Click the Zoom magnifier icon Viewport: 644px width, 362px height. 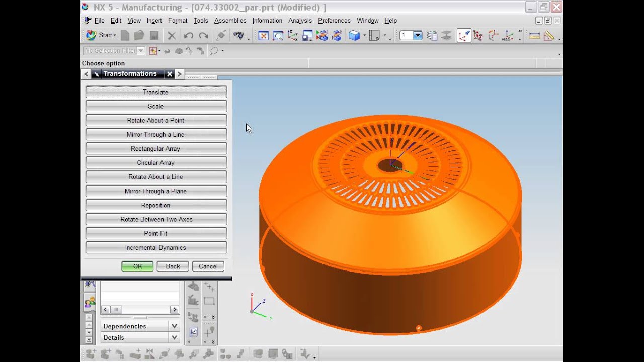278,35
